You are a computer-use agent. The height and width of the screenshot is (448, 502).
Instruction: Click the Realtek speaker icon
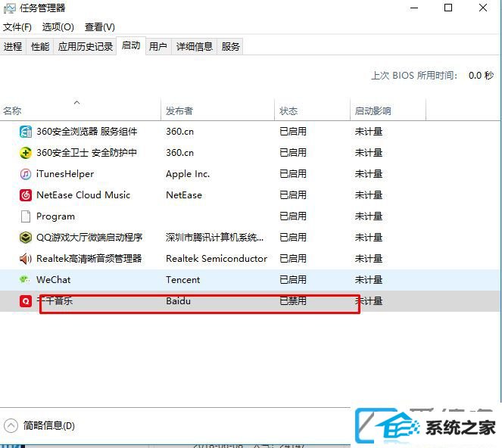[26, 259]
